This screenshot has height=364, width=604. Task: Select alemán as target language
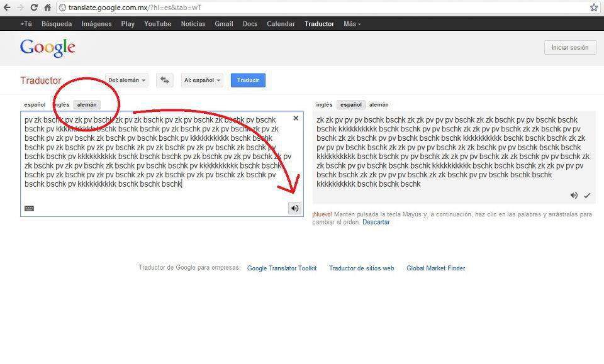coord(379,104)
